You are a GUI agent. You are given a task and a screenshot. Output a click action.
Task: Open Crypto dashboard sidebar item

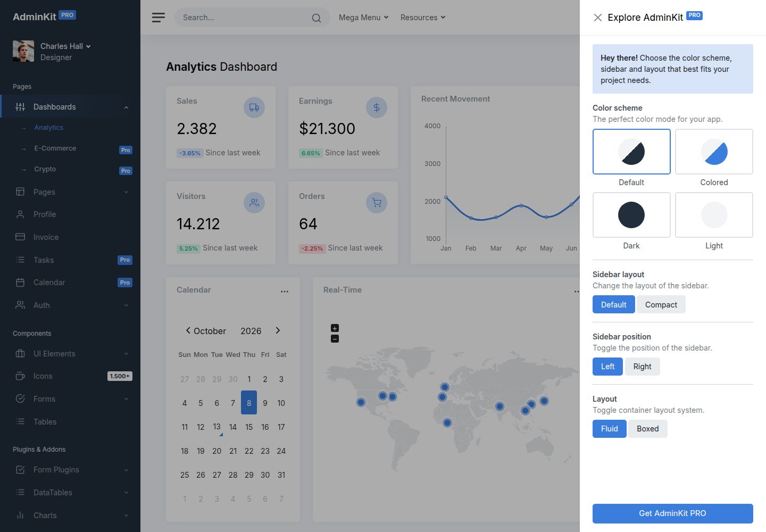[70, 169]
